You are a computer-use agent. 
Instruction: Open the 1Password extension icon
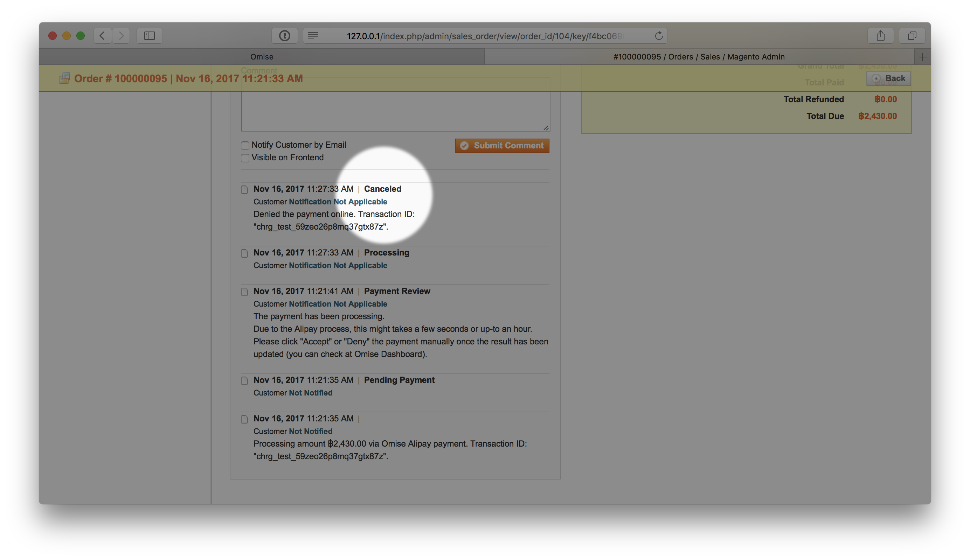284,36
